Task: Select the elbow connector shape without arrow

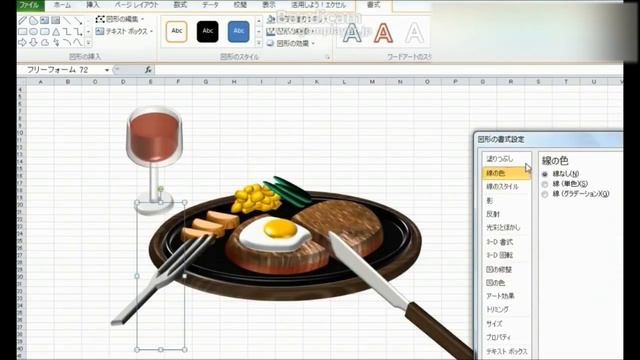Action: pos(67,31)
